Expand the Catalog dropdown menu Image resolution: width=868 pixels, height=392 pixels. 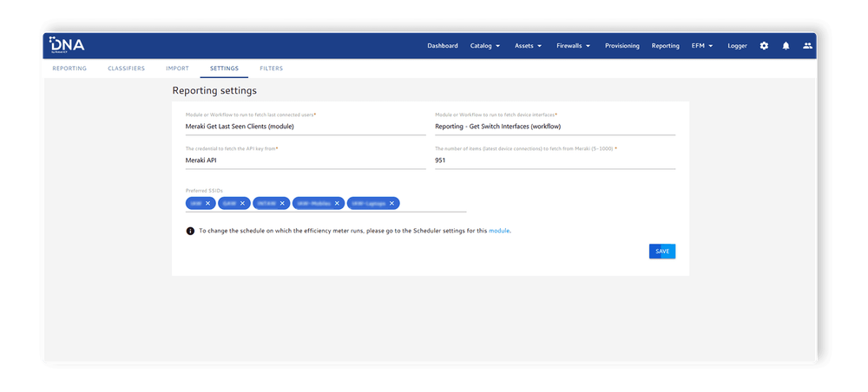[485, 46]
